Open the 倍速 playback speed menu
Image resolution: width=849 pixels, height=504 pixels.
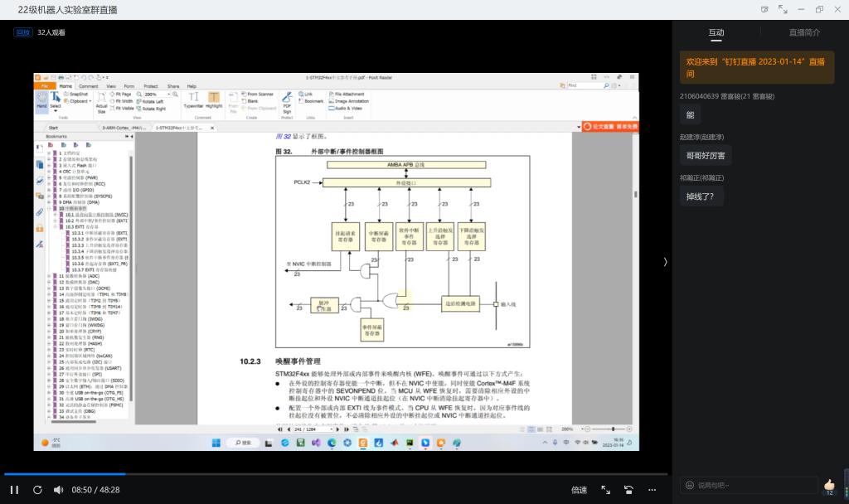(x=579, y=490)
